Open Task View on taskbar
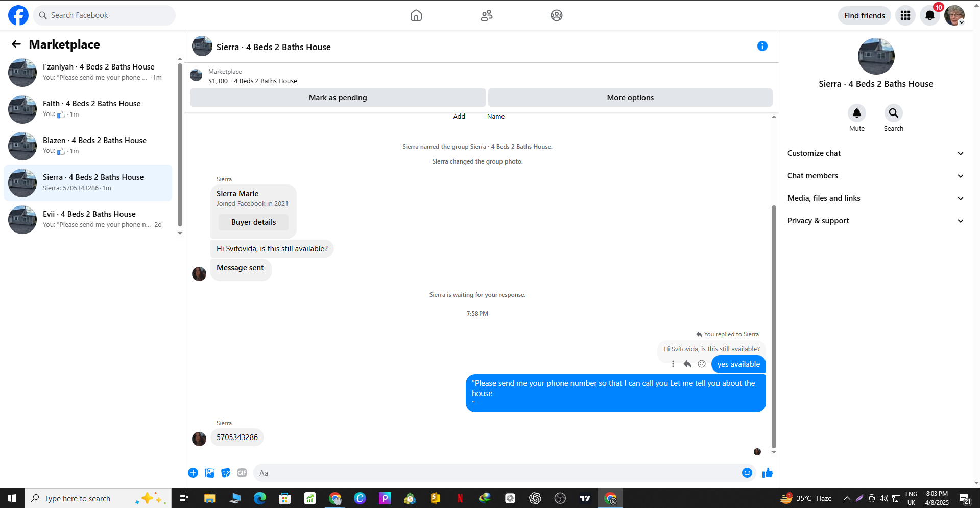 tap(184, 498)
